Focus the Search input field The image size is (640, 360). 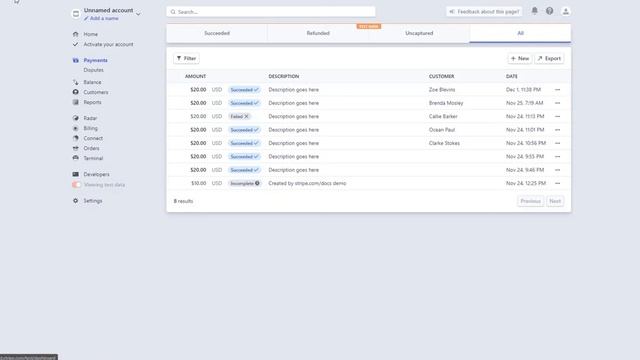pyautogui.click(x=271, y=12)
